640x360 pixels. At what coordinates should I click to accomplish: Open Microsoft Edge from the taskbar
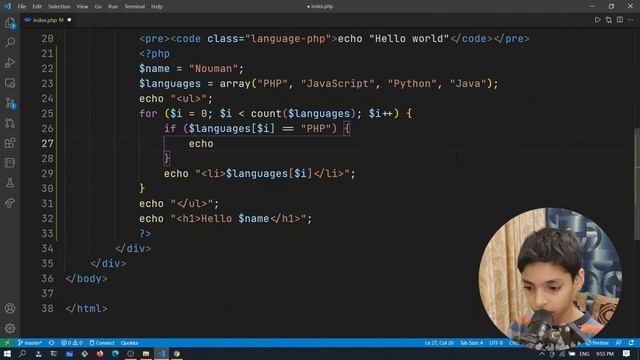click(116, 353)
